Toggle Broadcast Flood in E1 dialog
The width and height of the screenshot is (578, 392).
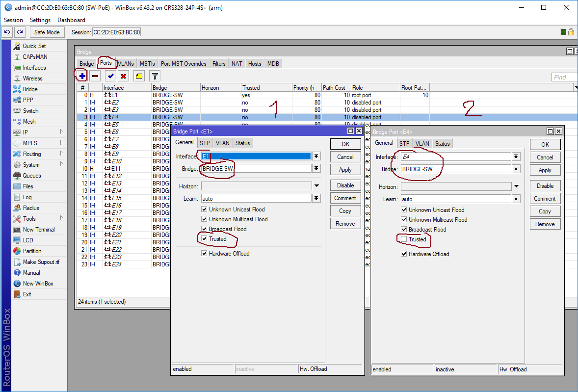(204, 229)
